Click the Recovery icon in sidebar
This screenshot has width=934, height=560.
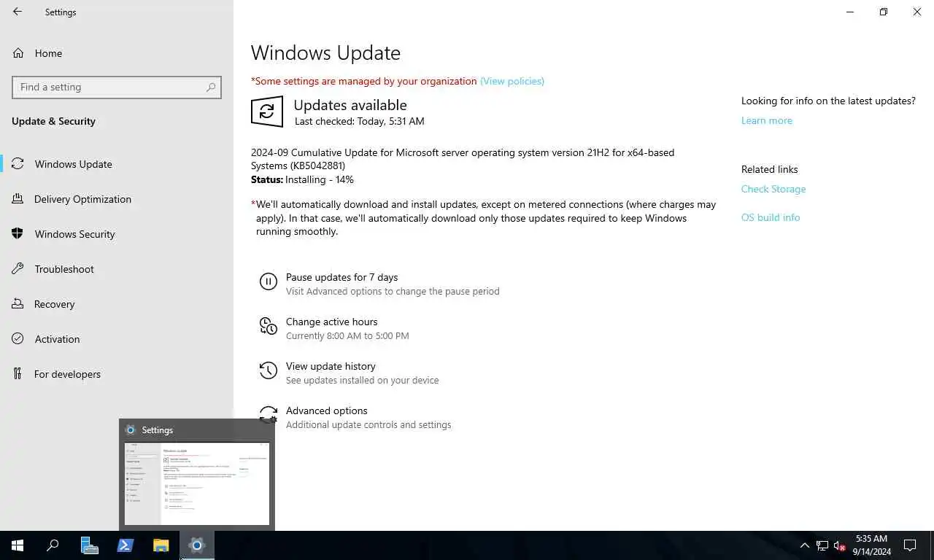(x=18, y=304)
